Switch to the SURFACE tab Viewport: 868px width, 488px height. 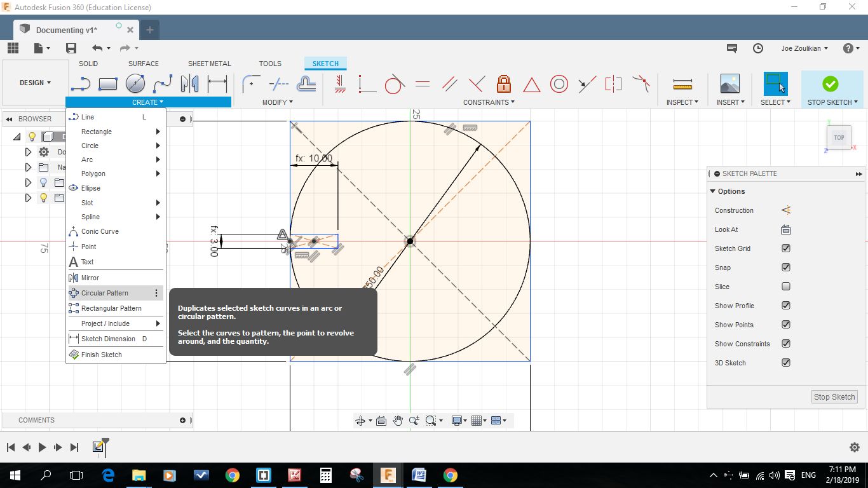(144, 64)
